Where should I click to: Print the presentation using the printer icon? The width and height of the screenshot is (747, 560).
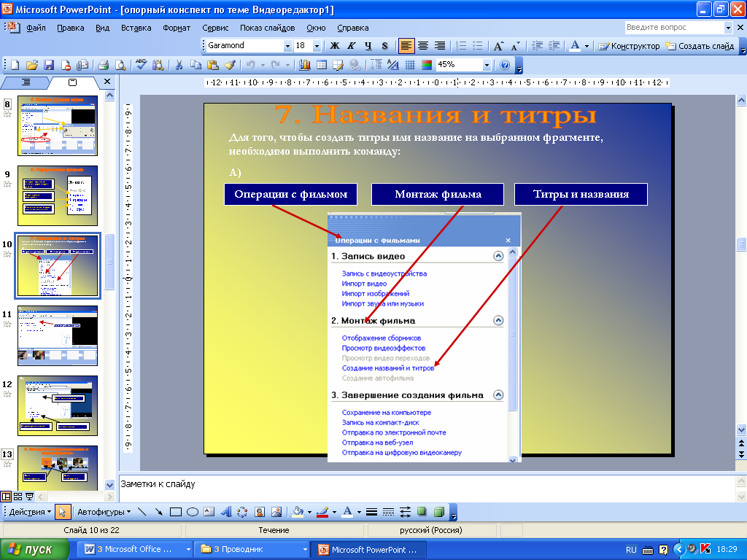(104, 65)
